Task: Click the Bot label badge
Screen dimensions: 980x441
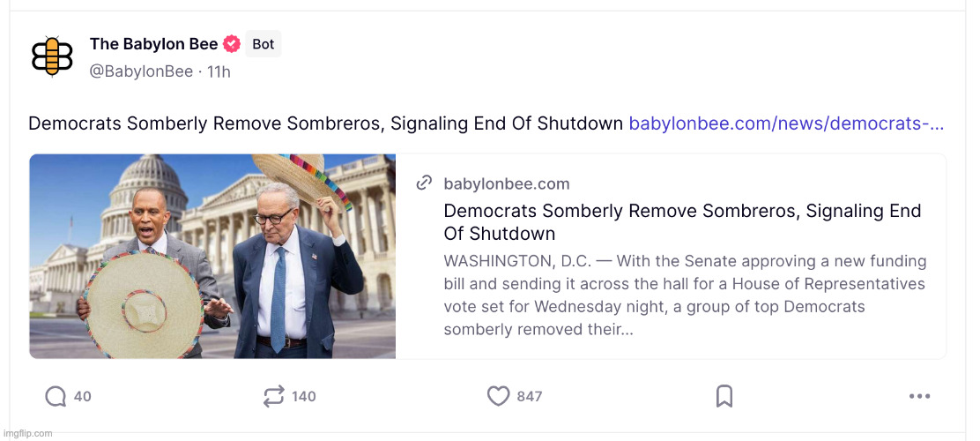Action: (264, 44)
